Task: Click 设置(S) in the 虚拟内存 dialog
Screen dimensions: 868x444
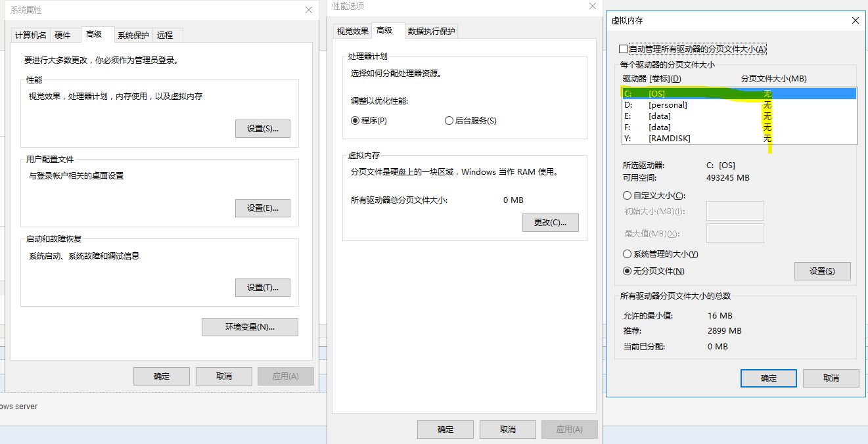Action: [x=822, y=271]
